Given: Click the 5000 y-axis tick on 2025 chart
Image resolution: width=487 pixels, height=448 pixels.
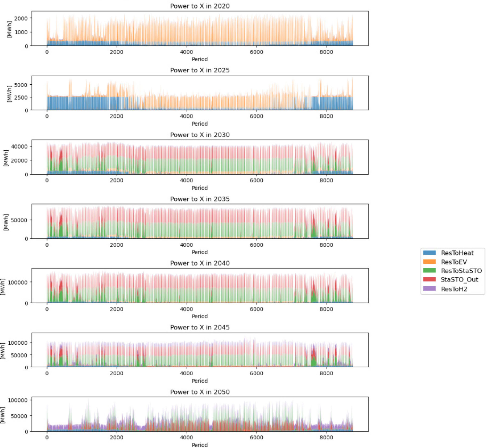Looking at the screenshot, I should click(x=21, y=85).
